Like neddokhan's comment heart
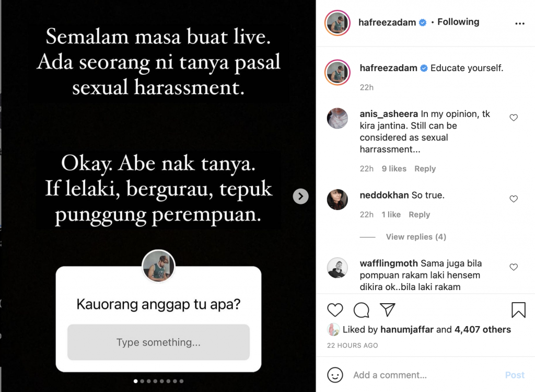 click(514, 199)
